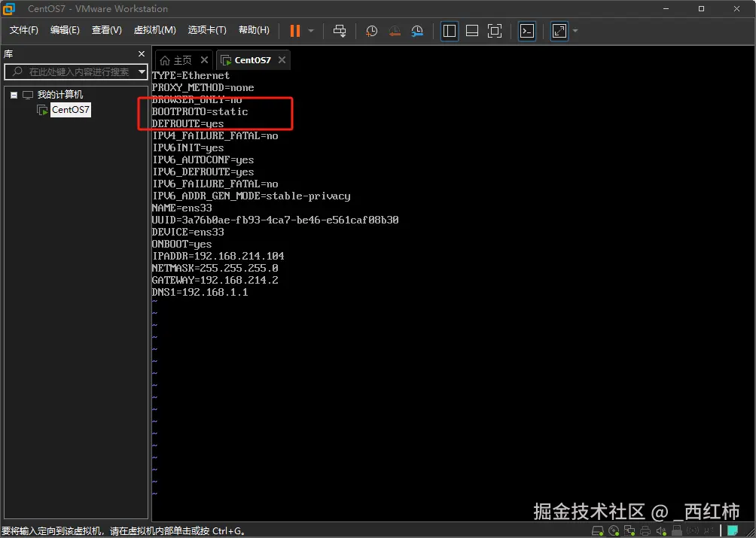Open the 文件(F) menu
This screenshot has height=538, width=756.
[x=23, y=30]
